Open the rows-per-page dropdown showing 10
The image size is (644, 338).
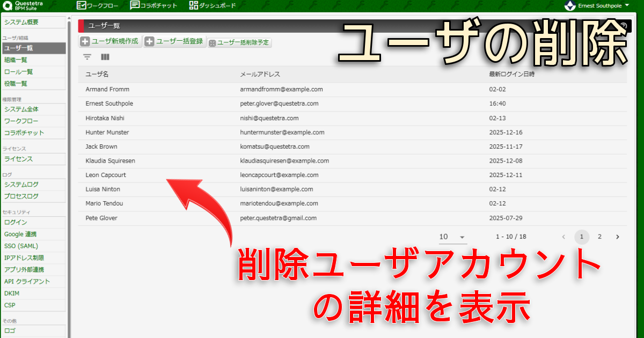[452, 237]
